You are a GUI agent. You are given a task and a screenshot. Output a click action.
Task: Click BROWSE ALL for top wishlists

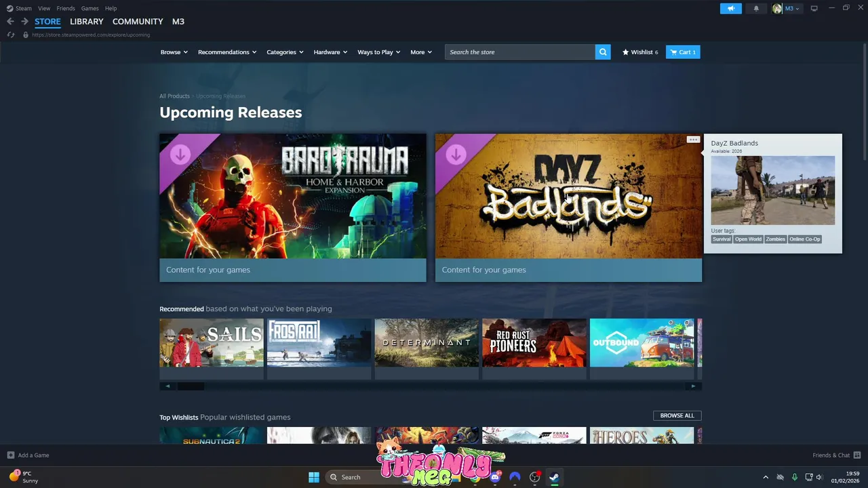[677, 415]
